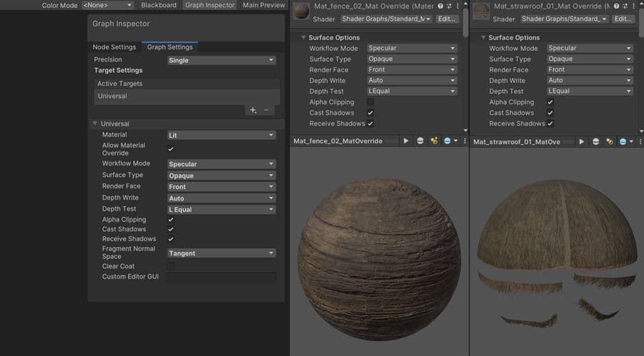
Task: Toggle the Blackboard panel in toolbar
Action: [x=158, y=5]
